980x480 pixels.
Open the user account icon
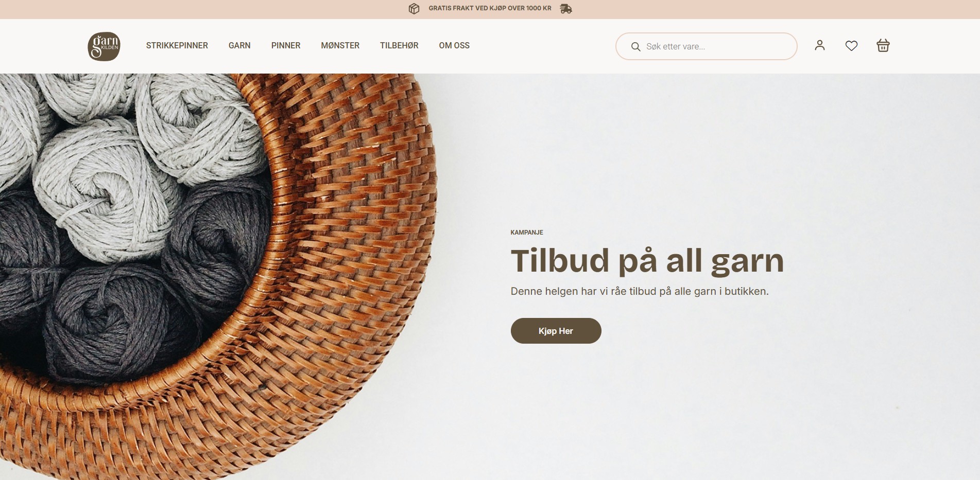820,45
